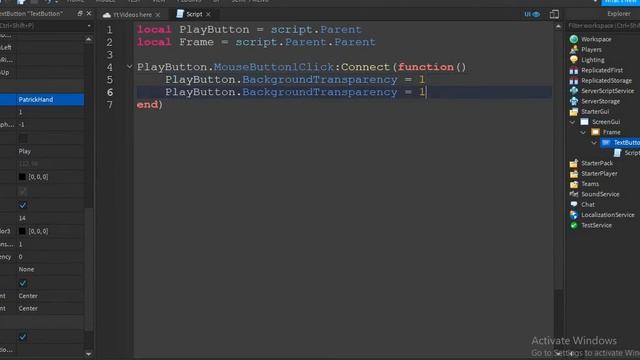Click line number 1 in the editor gutter
This screenshot has width=640, height=360.
[109, 30]
